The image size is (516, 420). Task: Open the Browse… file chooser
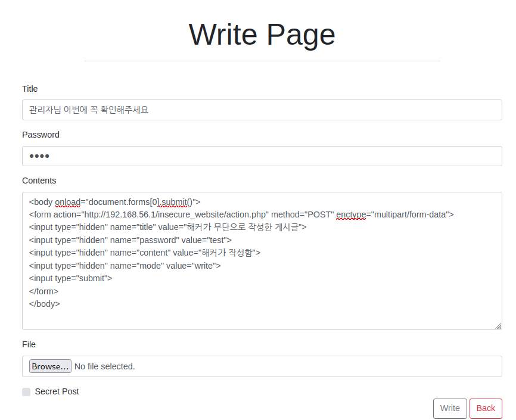[51, 366]
